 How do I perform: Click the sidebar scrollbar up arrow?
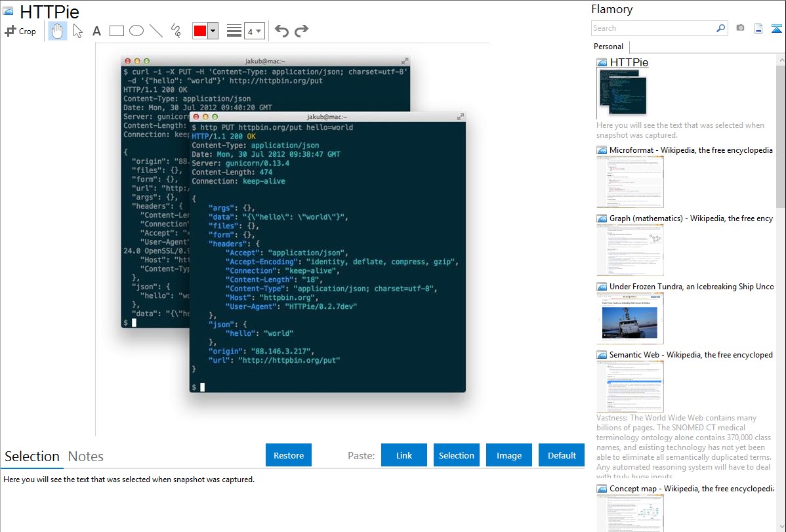(x=781, y=60)
